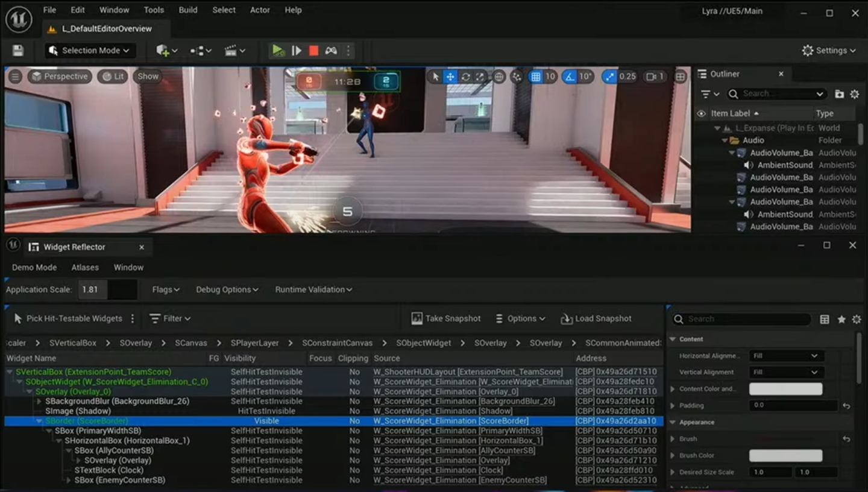The height and width of the screenshot is (492, 868).
Task: Switch to the Atlases tab in Widget Reflector
Action: pyautogui.click(x=84, y=267)
